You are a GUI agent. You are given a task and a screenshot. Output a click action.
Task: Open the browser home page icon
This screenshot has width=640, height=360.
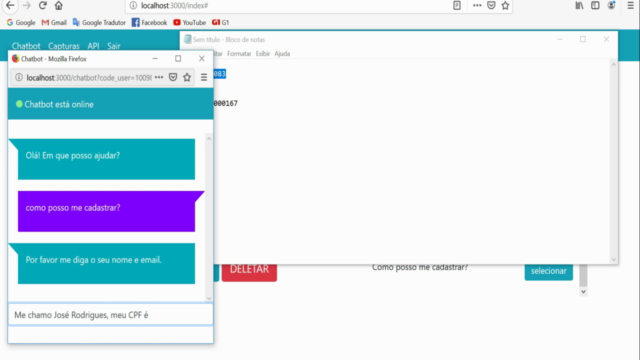point(59,5)
